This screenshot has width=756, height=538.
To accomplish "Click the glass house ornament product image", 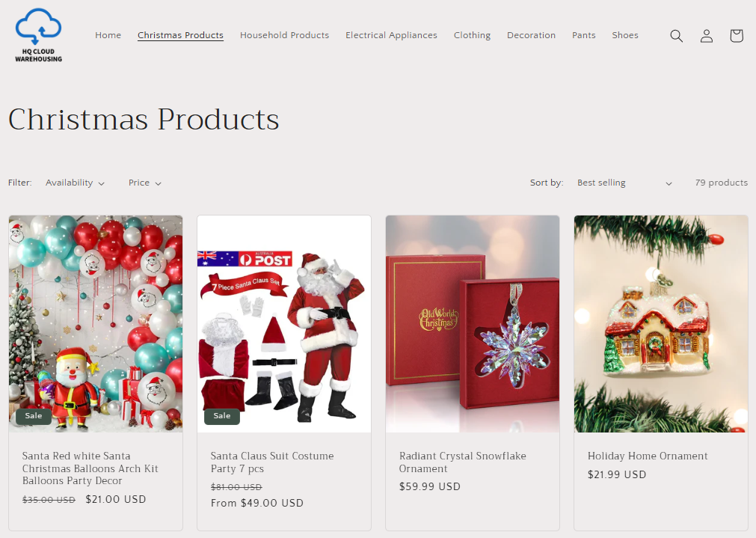I will pyautogui.click(x=661, y=324).
